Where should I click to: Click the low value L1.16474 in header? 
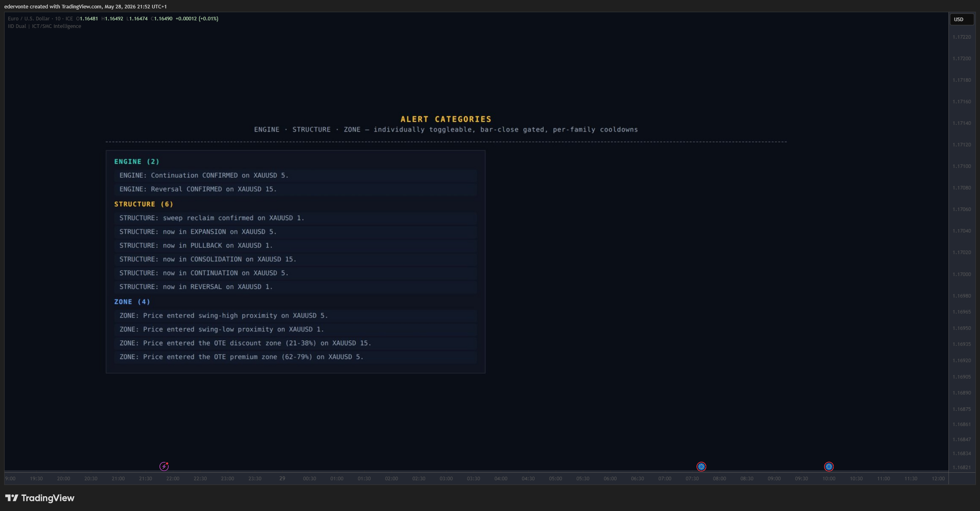[137, 19]
